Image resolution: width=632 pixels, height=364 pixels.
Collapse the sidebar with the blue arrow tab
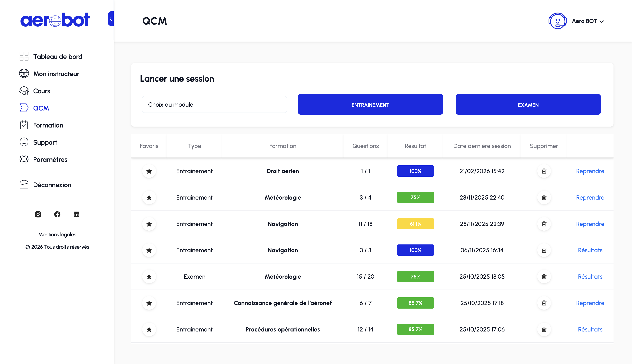pos(111,19)
